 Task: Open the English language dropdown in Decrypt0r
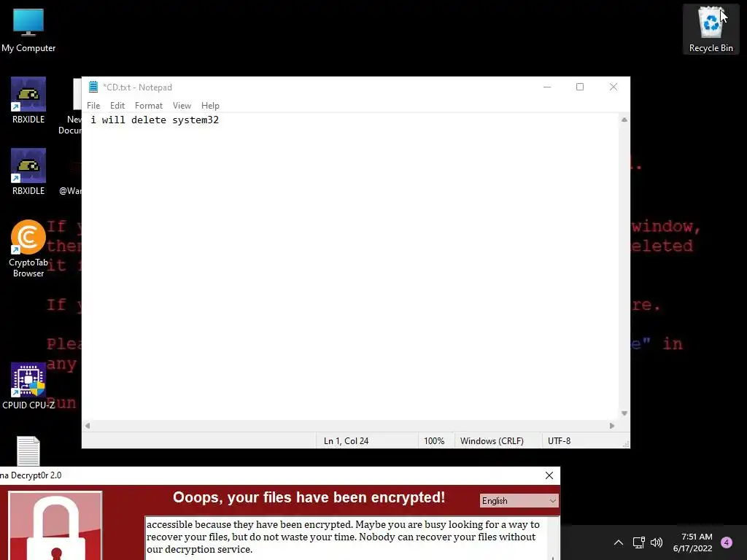pos(519,500)
